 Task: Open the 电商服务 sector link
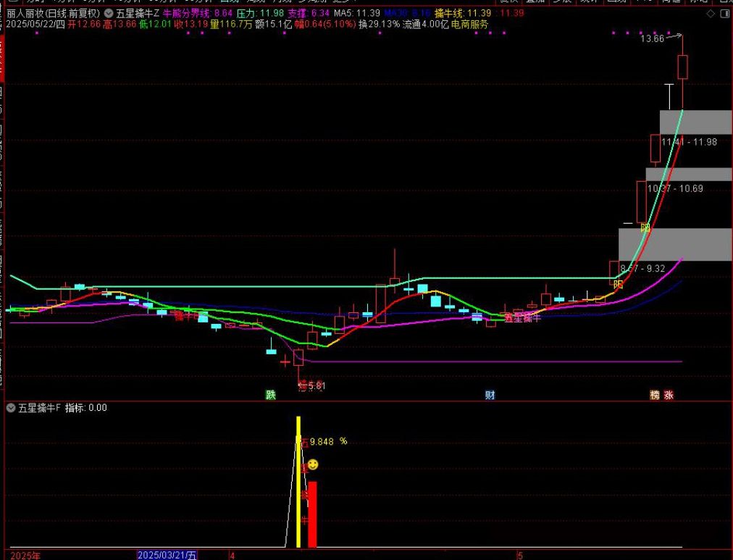click(x=469, y=24)
